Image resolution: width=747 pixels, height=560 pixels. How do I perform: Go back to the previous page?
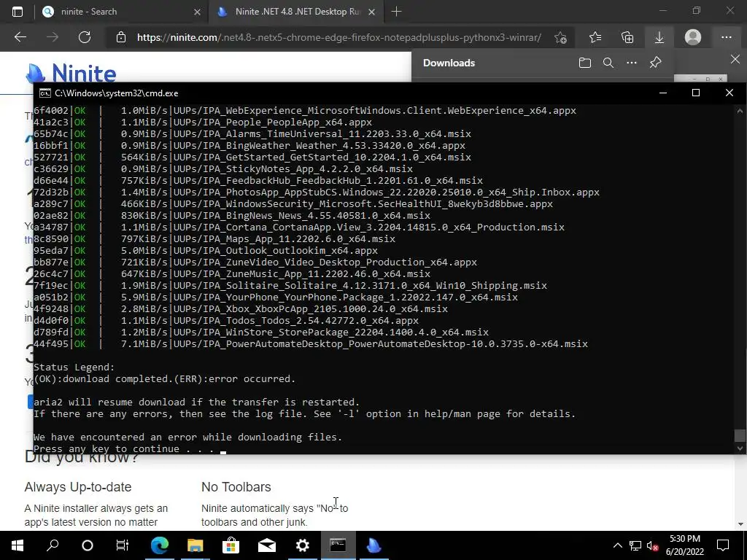20,37
